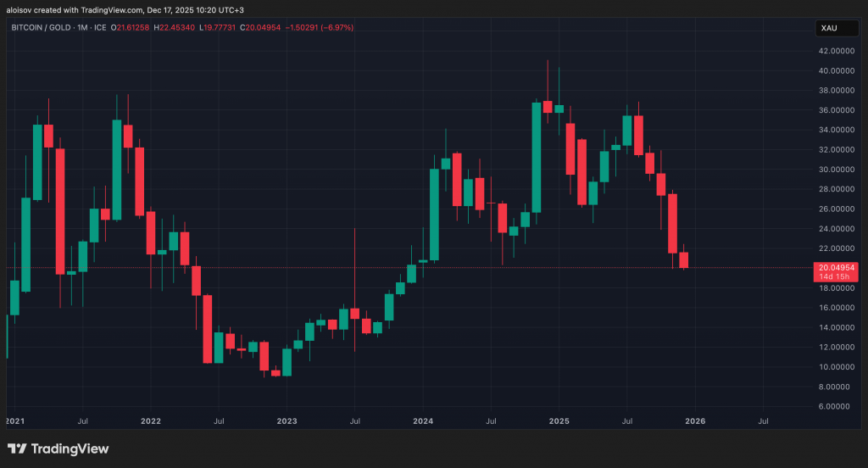Click the 2023 label on time axis
Image resolution: width=868 pixels, height=468 pixels.
[287, 421]
